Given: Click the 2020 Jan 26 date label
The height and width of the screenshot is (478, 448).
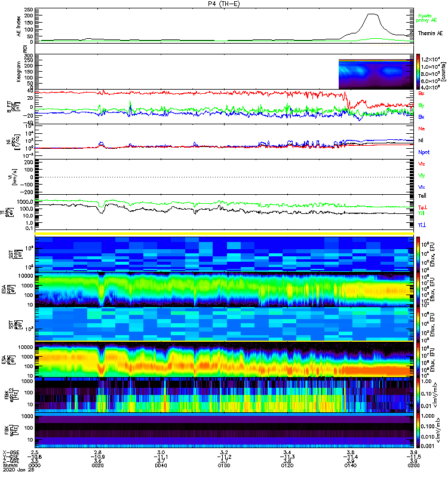Looking at the screenshot, I should 19,470.
